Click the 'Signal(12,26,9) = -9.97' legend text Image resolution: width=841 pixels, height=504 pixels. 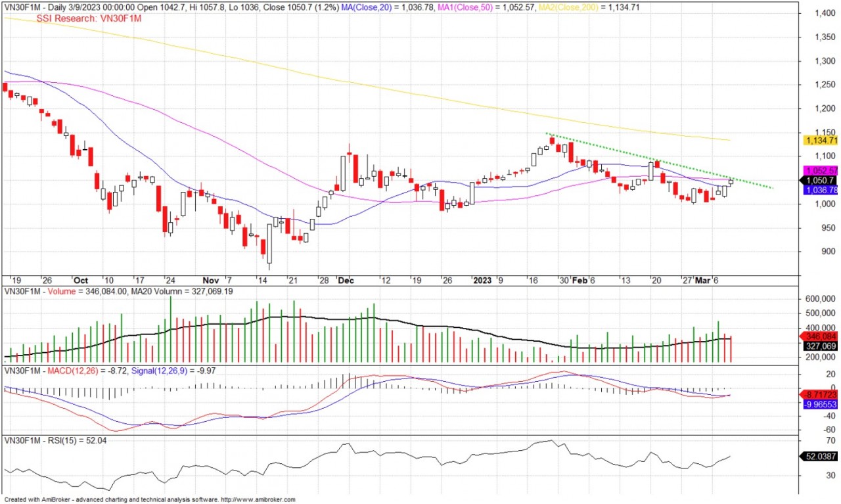[x=173, y=371]
